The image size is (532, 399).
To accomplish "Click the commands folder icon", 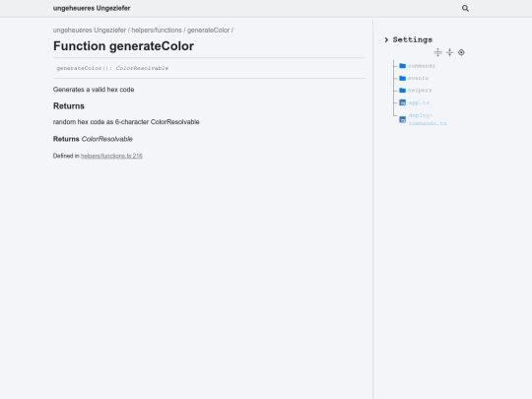I will (402, 65).
